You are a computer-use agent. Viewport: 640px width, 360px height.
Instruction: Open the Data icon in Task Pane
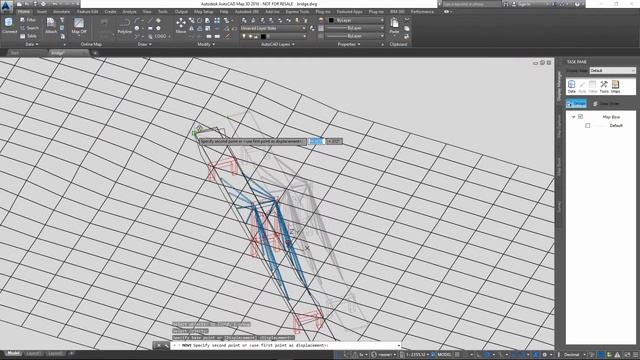pos(571,86)
